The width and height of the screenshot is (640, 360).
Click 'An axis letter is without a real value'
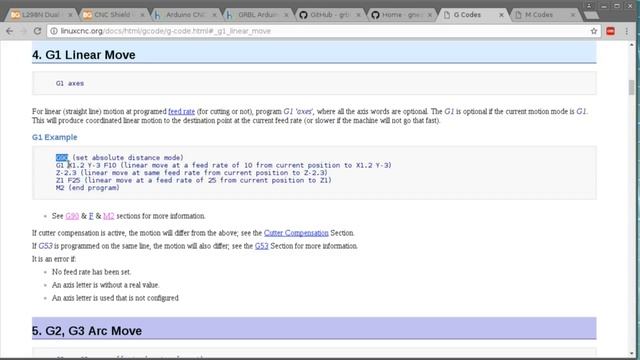[x=106, y=285]
